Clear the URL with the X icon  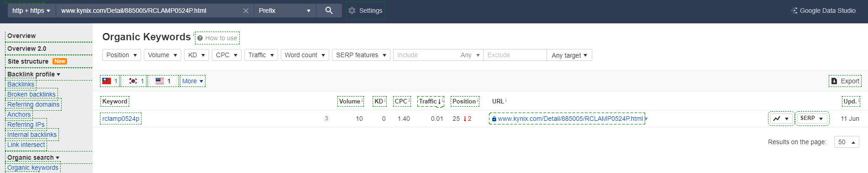[246, 11]
